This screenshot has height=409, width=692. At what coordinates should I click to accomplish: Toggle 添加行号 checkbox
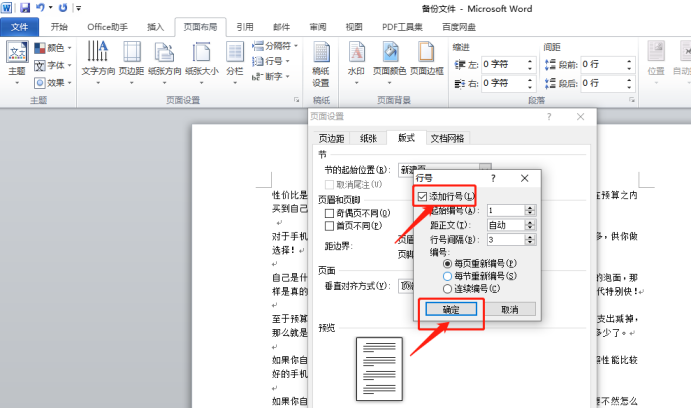coord(422,196)
